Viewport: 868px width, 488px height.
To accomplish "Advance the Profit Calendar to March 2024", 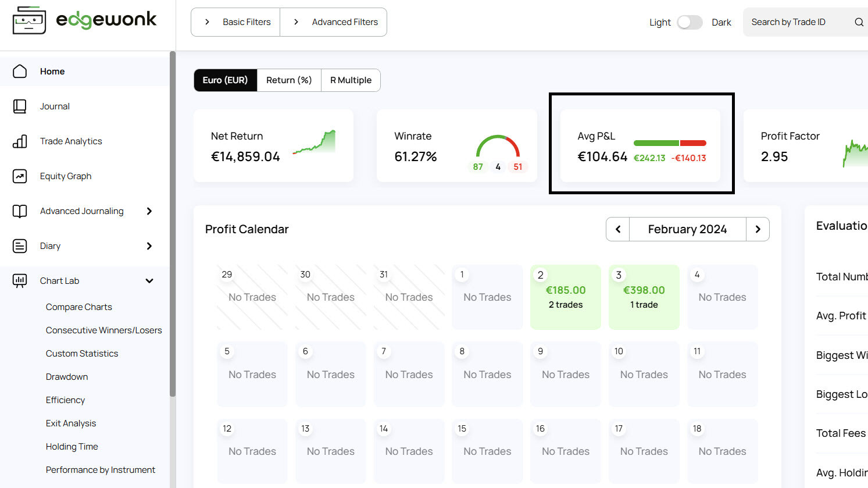I will (x=758, y=229).
